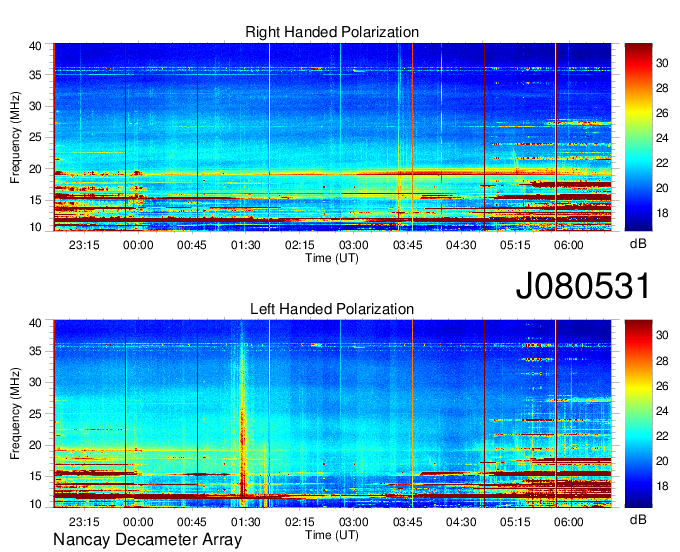Click the Left Handed Polarization title
The image size is (680, 552).
point(332,309)
